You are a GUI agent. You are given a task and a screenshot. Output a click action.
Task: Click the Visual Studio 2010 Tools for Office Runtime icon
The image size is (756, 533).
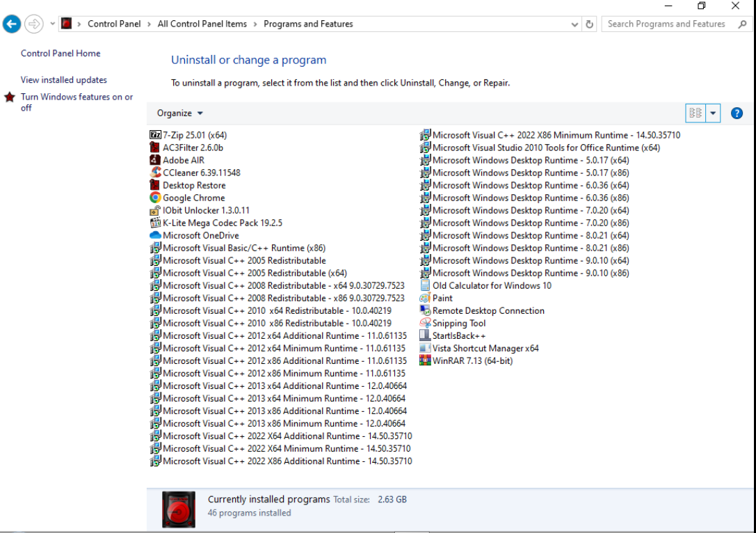point(425,148)
